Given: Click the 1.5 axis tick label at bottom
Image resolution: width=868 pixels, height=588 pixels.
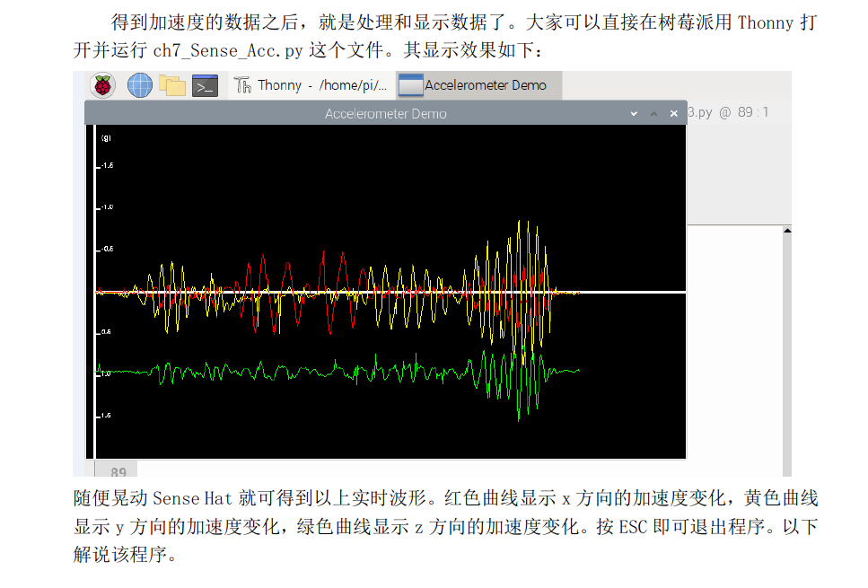Looking at the screenshot, I should 106,416.
